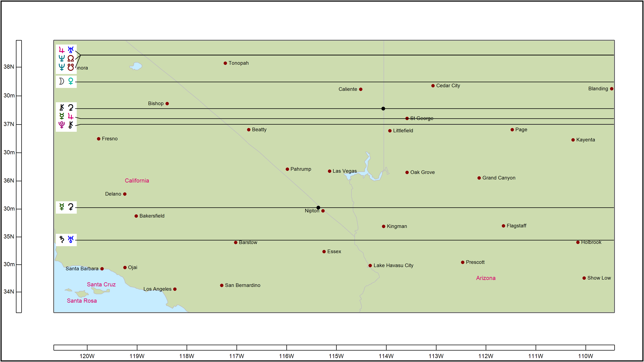644x362 pixels.
Task: Select the Barstow city label
Action: click(x=248, y=242)
